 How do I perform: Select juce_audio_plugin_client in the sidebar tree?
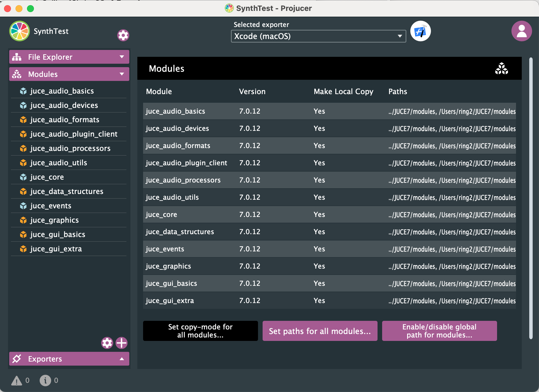69,134
